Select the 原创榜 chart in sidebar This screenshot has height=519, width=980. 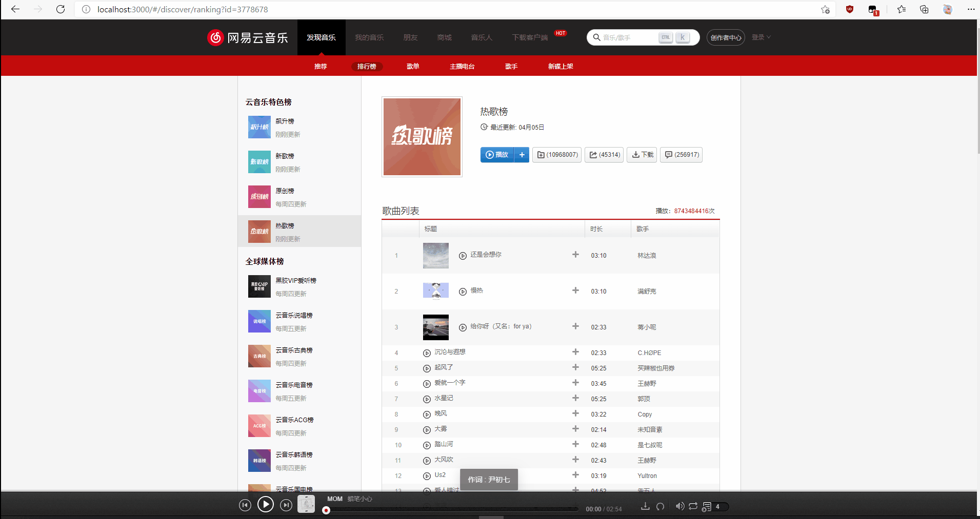299,197
